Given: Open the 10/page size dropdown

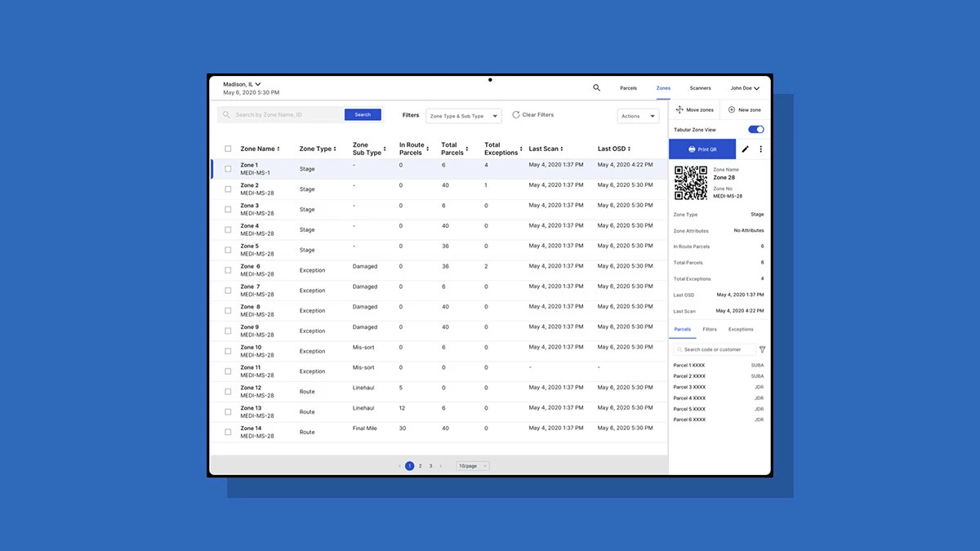Looking at the screenshot, I should point(473,466).
